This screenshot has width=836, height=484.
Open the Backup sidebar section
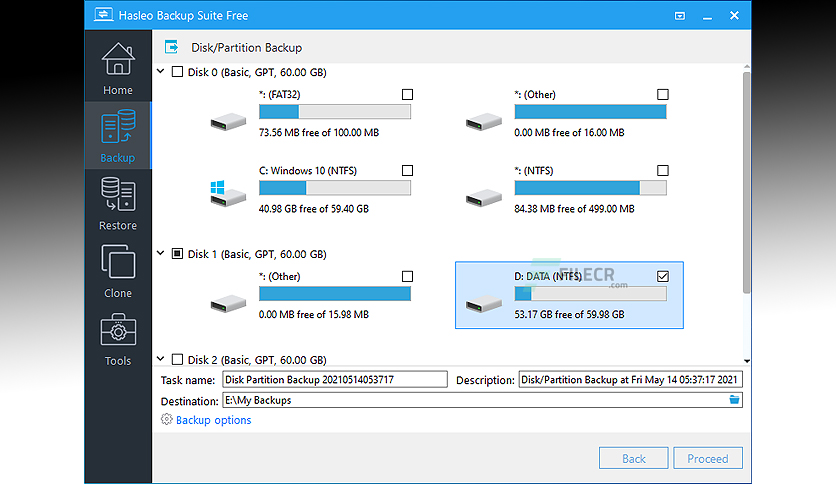(x=118, y=135)
